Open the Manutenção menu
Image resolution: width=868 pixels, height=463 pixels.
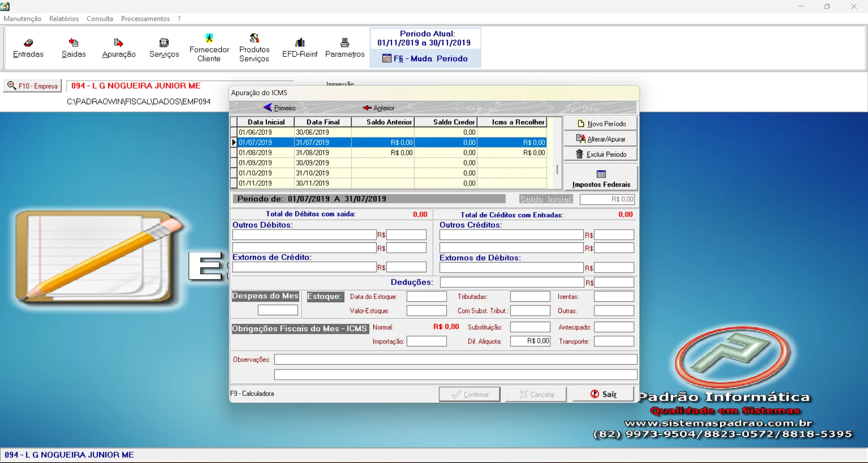22,19
